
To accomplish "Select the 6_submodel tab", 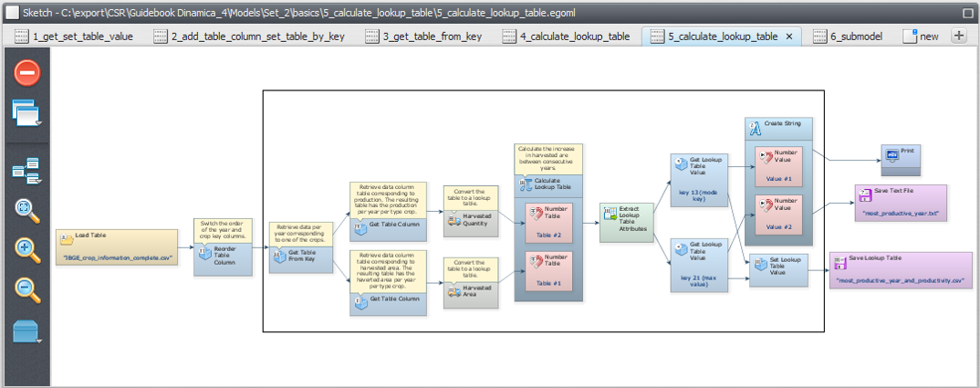I will click(851, 37).
